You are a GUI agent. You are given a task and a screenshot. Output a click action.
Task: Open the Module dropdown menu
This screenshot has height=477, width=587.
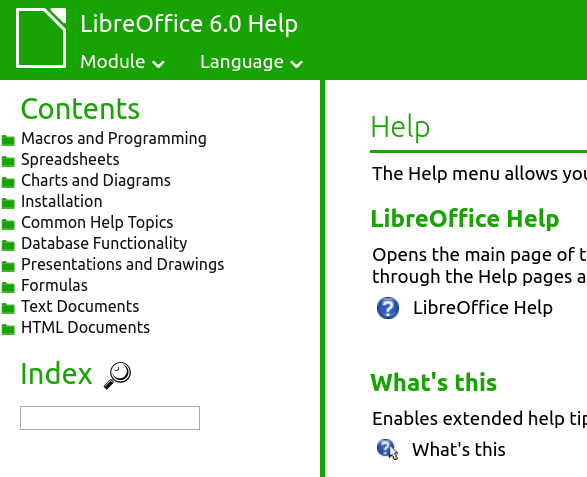[122, 62]
